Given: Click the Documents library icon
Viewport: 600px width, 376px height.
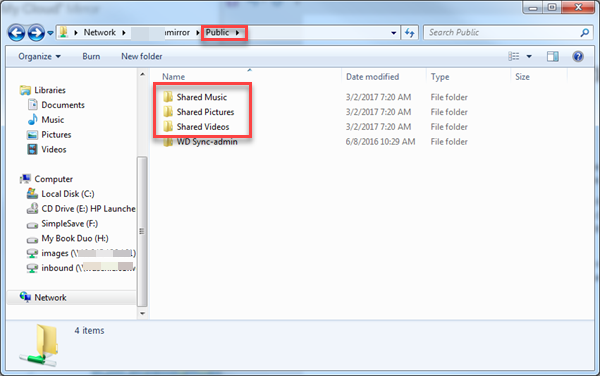Looking at the screenshot, I should (x=33, y=105).
